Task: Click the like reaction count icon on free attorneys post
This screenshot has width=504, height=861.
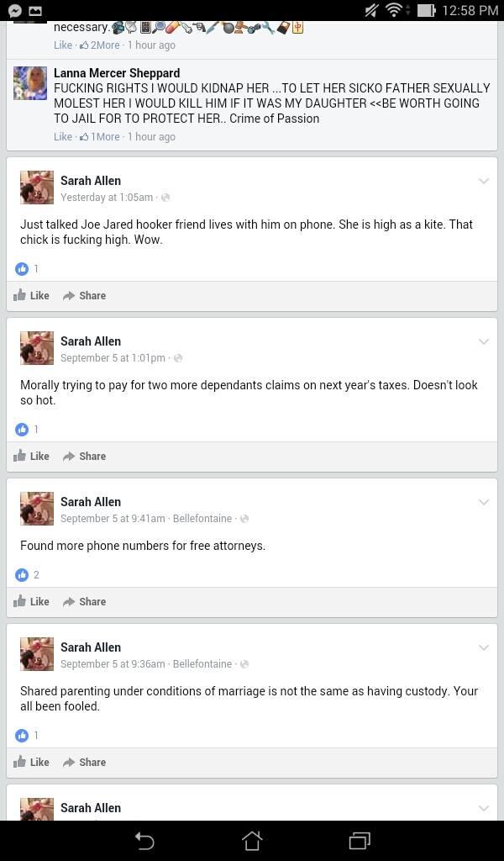Action: click(x=21, y=575)
